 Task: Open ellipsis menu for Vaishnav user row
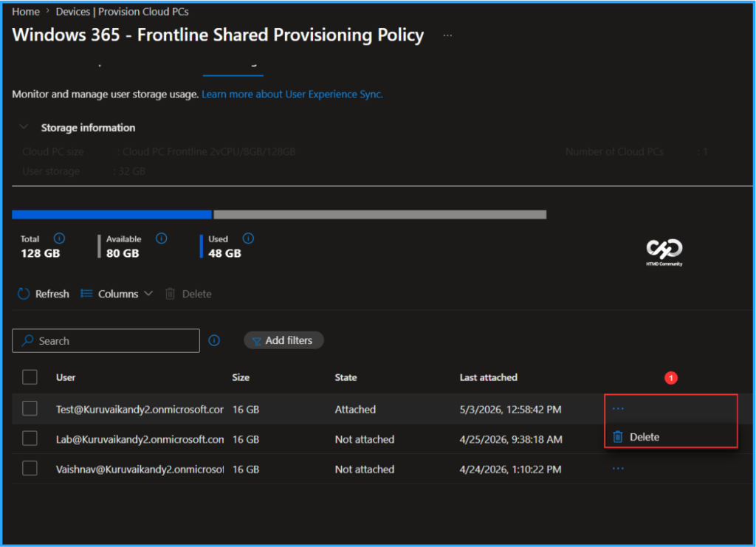[618, 469]
